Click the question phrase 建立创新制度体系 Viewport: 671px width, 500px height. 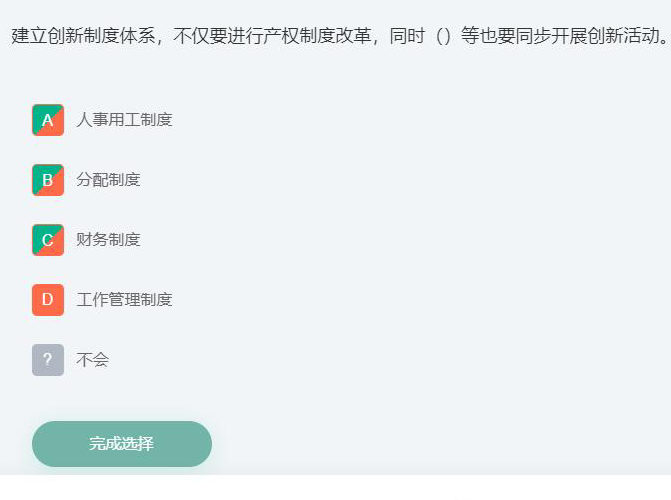(83, 36)
